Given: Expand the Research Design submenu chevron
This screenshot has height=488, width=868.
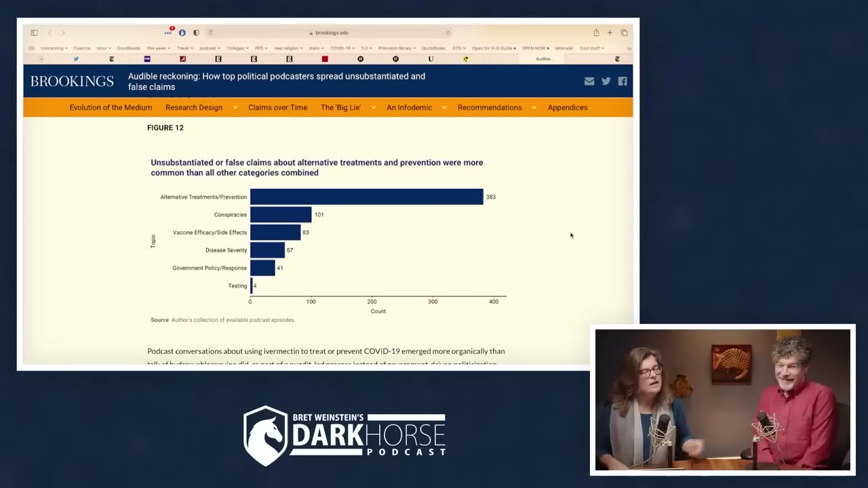Looking at the screenshot, I should (x=235, y=107).
